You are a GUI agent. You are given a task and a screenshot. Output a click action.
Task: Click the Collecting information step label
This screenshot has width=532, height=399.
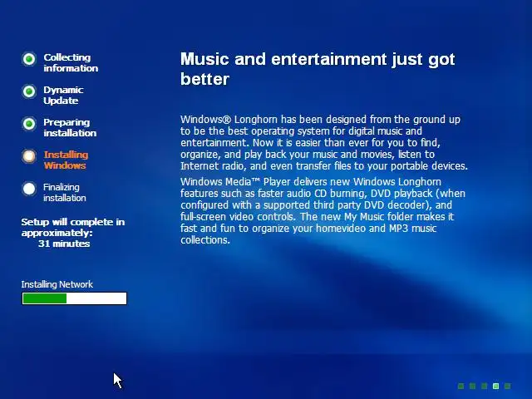point(71,63)
